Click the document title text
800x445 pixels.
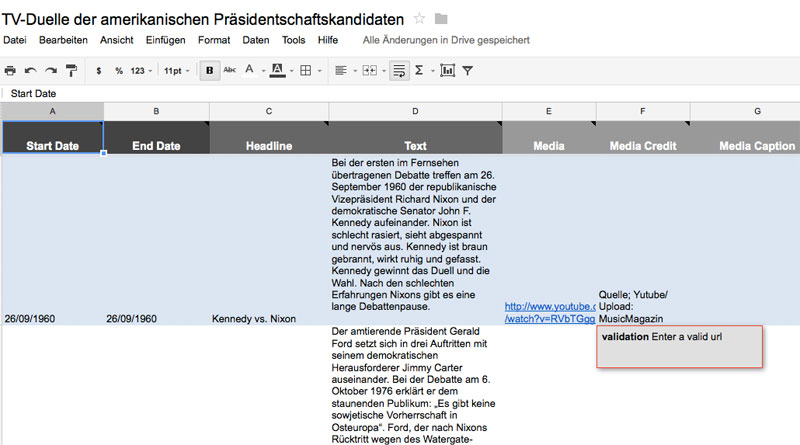coord(203,19)
